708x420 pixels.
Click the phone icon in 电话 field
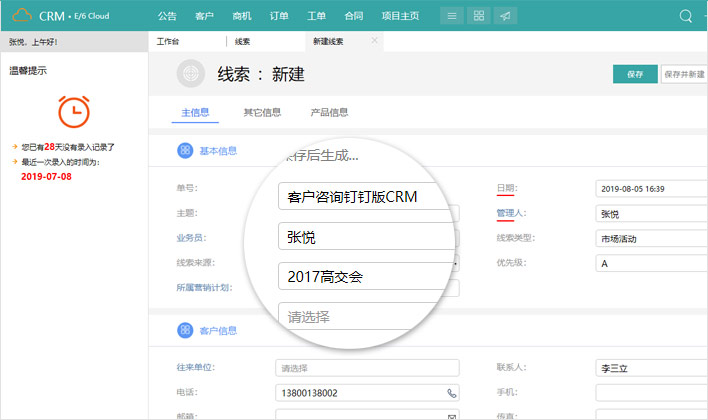coord(451,393)
